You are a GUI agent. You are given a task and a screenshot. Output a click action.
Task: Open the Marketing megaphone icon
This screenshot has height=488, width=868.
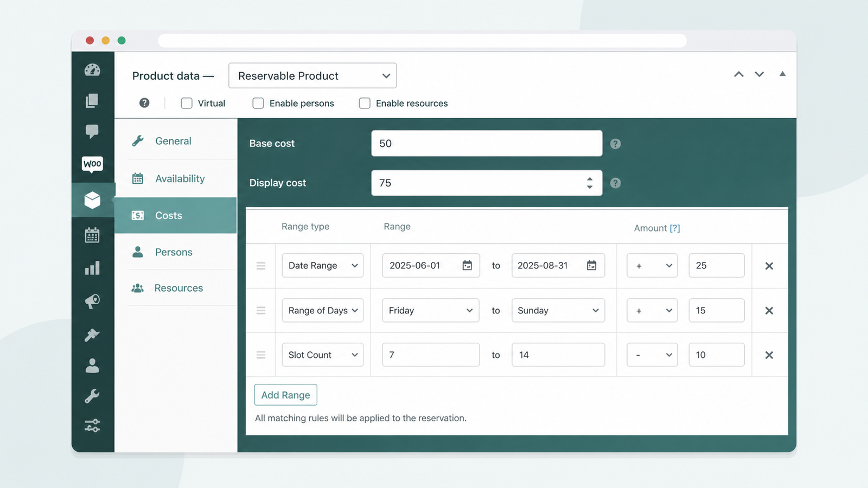click(92, 301)
